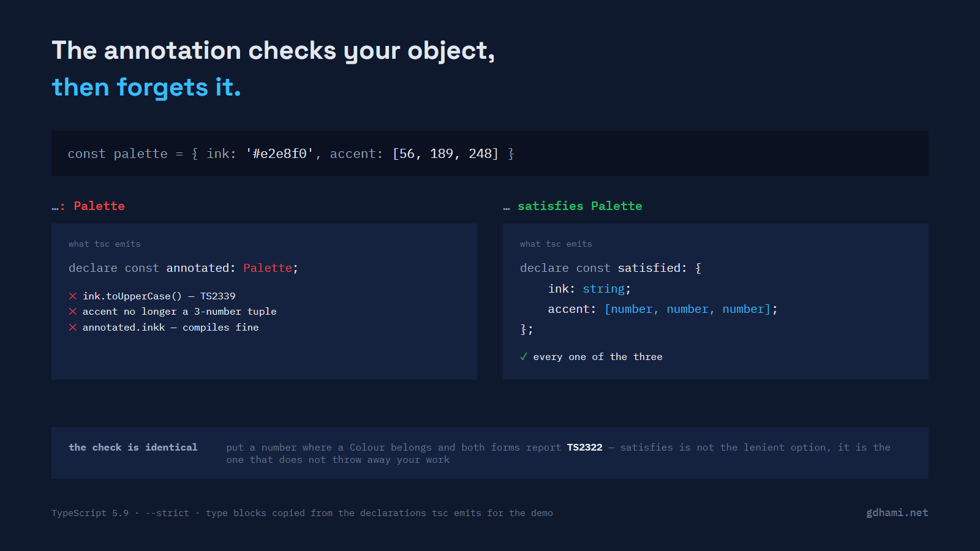Image resolution: width=980 pixels, height=551 pixels.
Task: Click the bold error code 'TS2322'
Action: pos(585,448)
